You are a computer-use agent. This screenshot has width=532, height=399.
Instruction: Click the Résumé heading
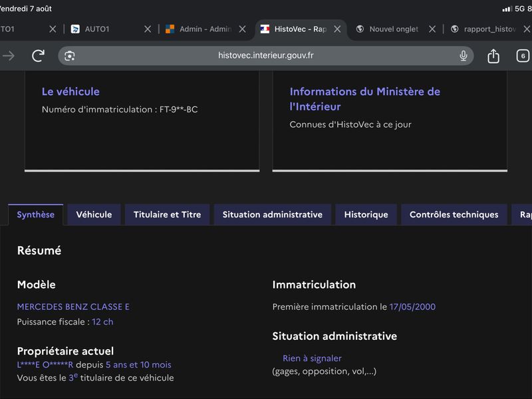click(39, 251)
